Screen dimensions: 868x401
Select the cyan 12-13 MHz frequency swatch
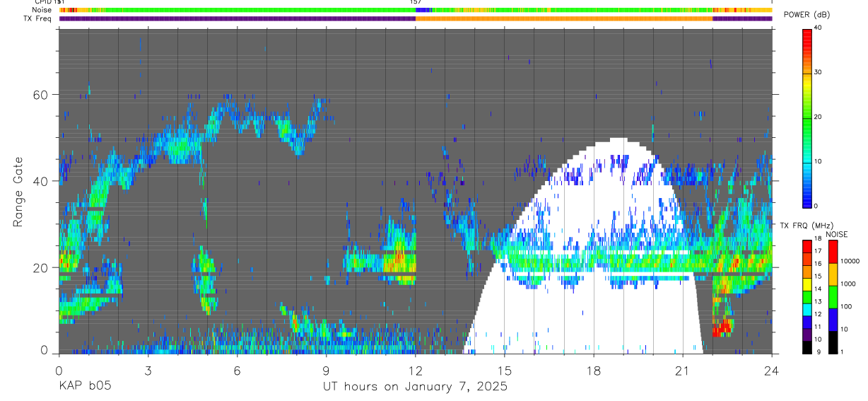point(807,309)
